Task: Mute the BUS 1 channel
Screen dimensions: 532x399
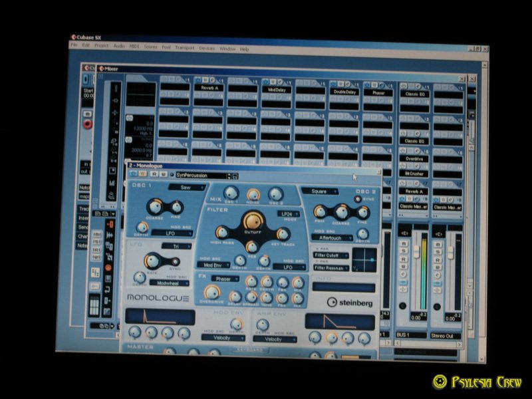Action: coord(404,243)
